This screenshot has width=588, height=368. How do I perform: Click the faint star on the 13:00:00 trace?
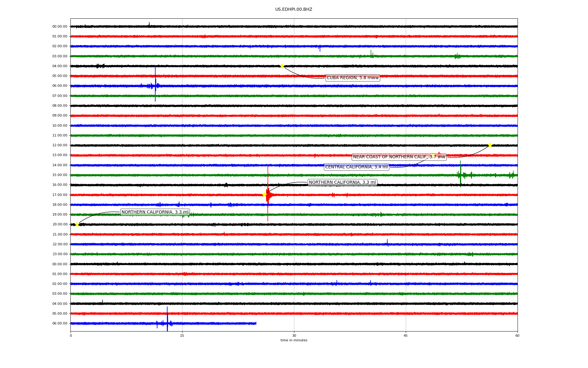coord(432,155)
